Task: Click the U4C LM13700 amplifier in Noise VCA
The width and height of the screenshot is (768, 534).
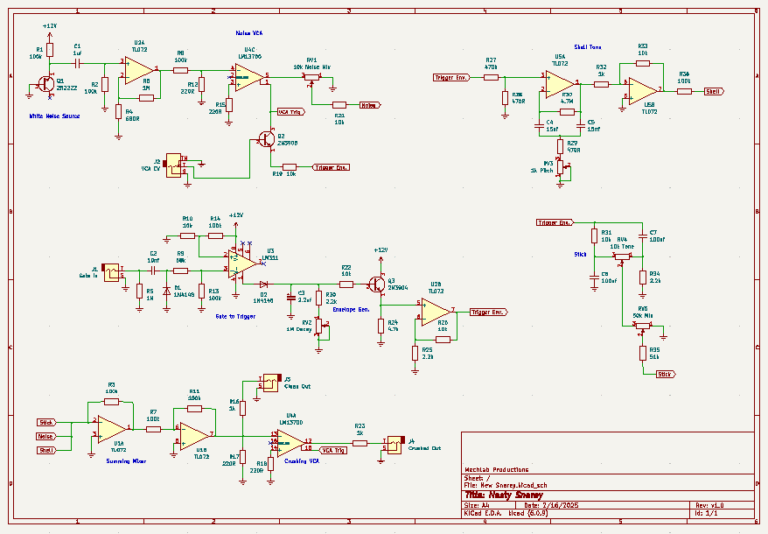Action: pyautogui.click(x=246, y=77)
